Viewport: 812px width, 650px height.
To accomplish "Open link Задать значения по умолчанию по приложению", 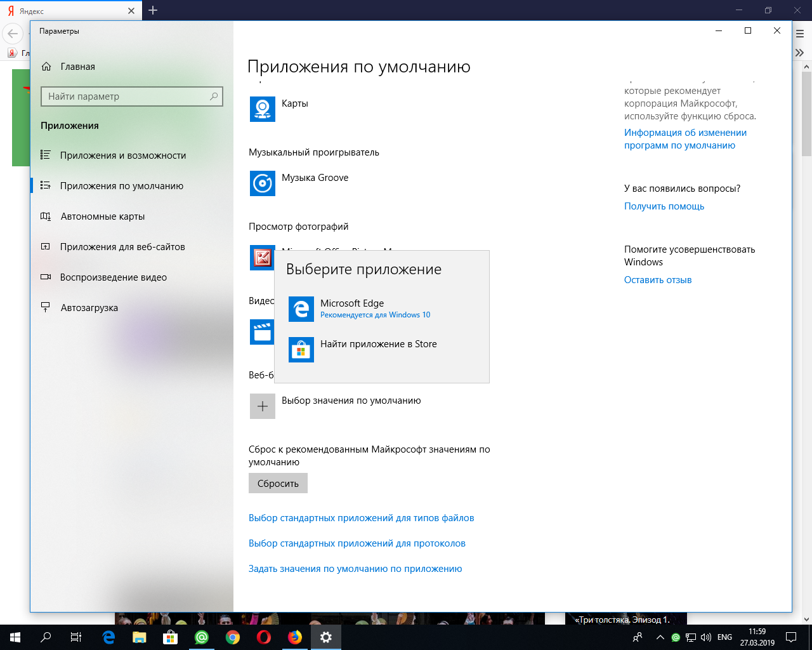I will coord(355,569).
